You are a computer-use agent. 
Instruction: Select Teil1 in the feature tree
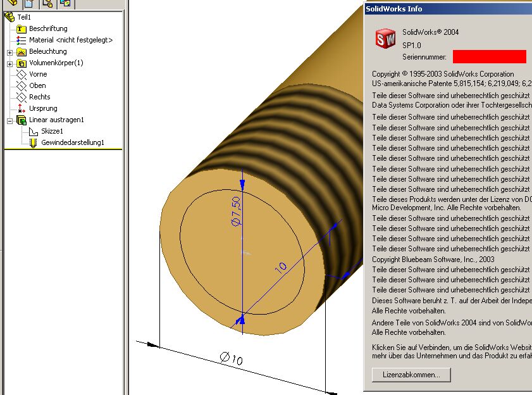tap(24, 17)
